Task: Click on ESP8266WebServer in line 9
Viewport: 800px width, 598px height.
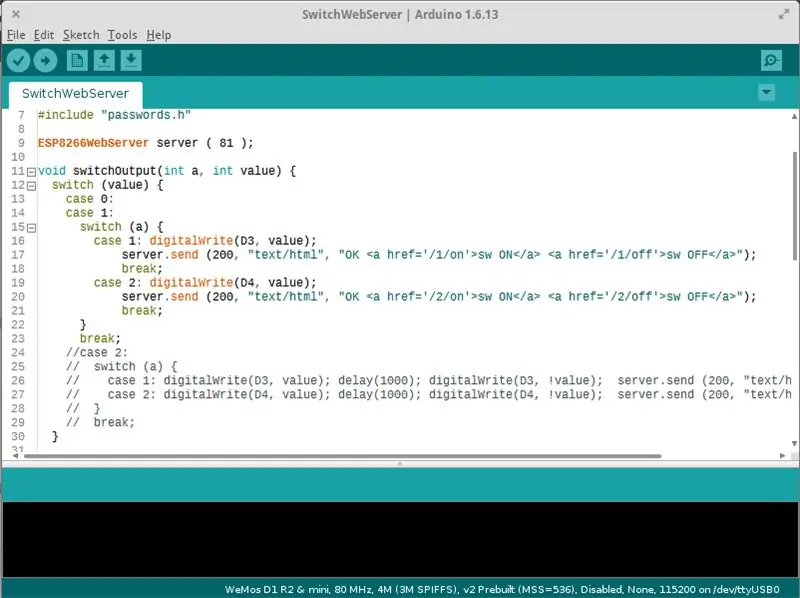Action: (x=93, y=143)
